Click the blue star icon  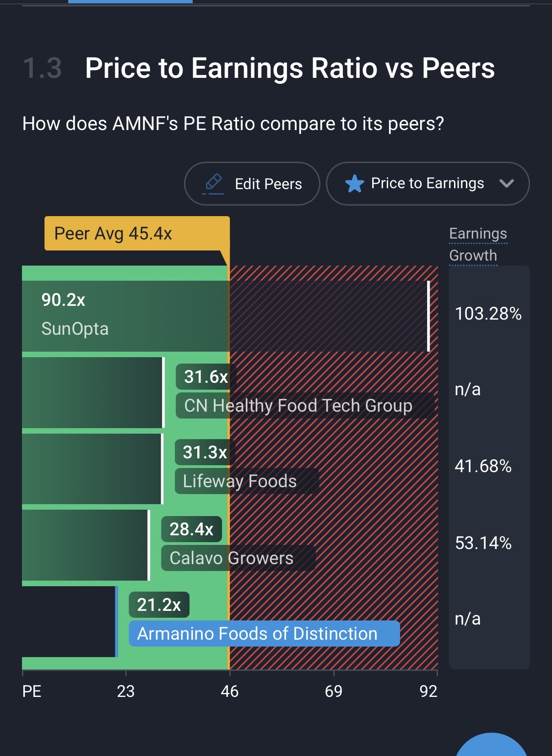coord(354,184)
